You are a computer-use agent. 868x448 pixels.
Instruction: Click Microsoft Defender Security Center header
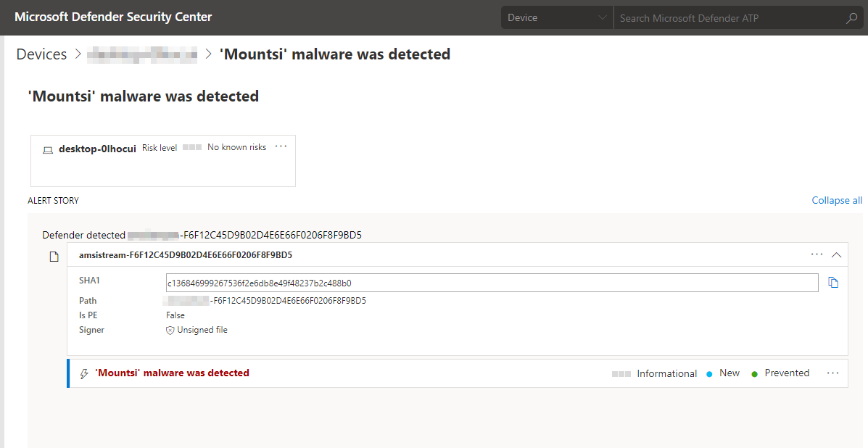(x=113, y=17)
